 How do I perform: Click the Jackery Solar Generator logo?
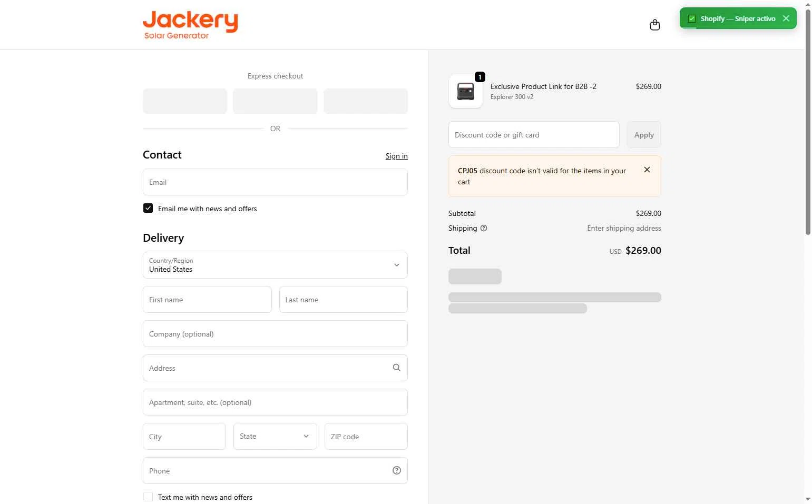pyautogui.click(x=190, y=25)
